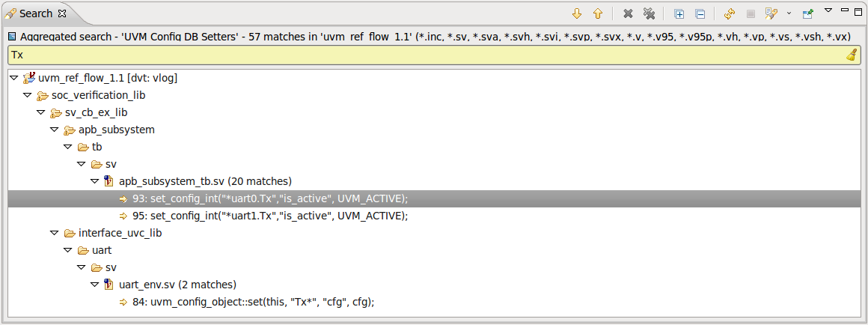Click the Cancel Current Search square icon

pos(751,13)
